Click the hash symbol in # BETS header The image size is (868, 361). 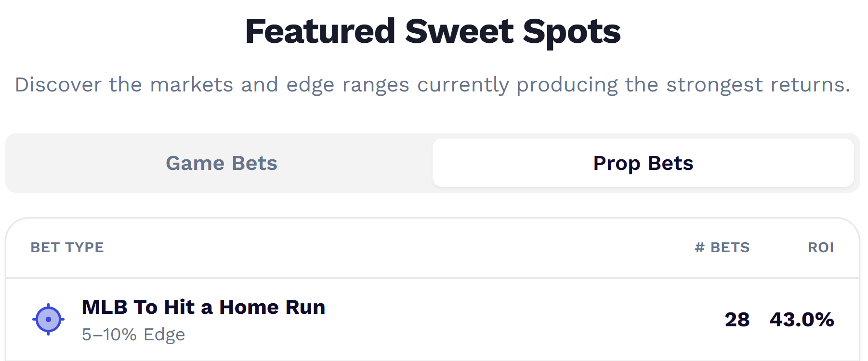point(700,247)
